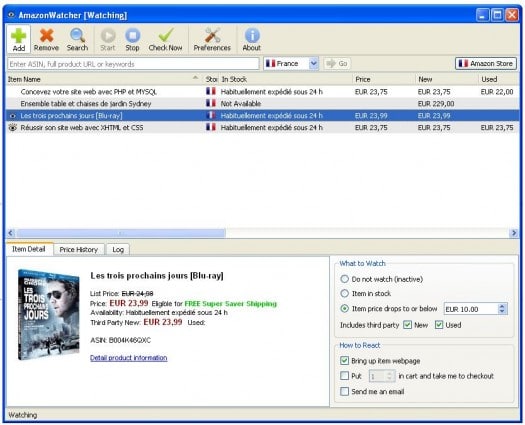Viewport: 525px width, 425px height.
Task: Click French flag in Réussir son site row
Action: 211,127
